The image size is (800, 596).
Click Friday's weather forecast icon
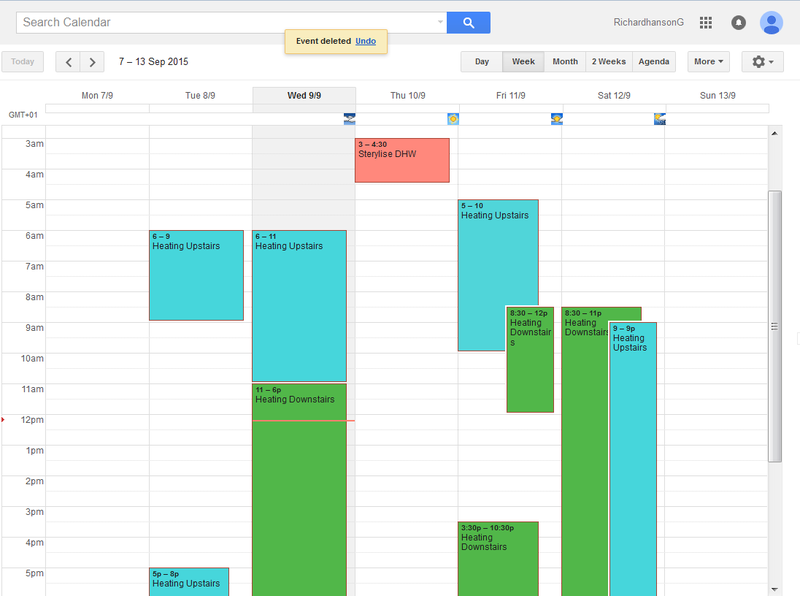click(x=557, y=119)
